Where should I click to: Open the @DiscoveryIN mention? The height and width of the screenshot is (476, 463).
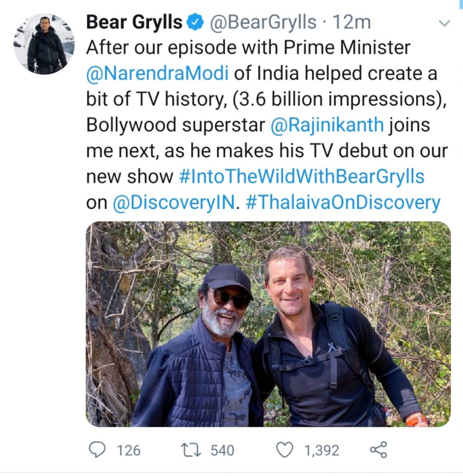(x=174, y=203)
